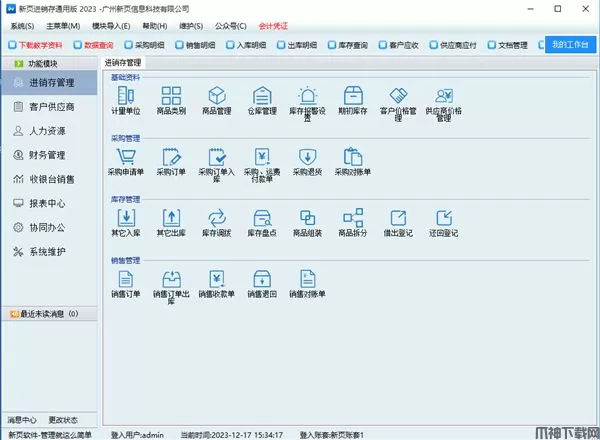Open the 模块导入(E) menu
Screen dimensions: 600x440
click(111, 26)
